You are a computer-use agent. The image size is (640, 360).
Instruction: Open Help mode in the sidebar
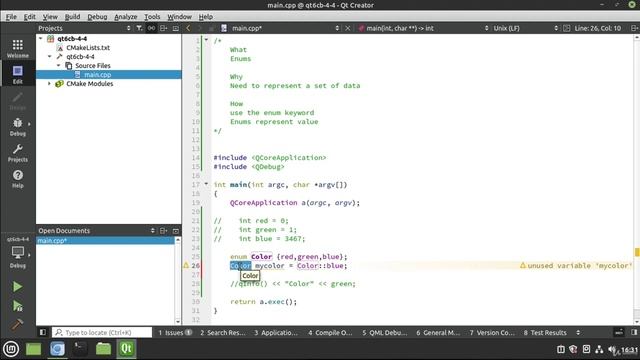18,179
